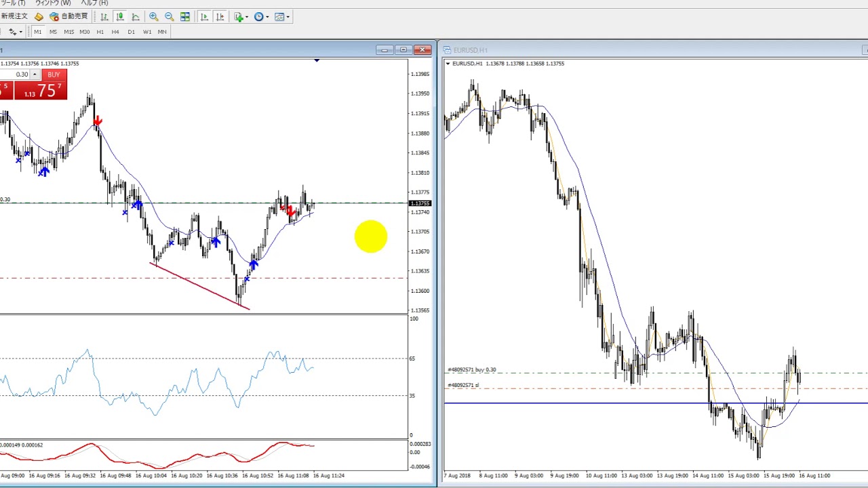Toggle chart auto scroll
The image size is (868, 488).
pyautogui.click(x=204, y=17)
